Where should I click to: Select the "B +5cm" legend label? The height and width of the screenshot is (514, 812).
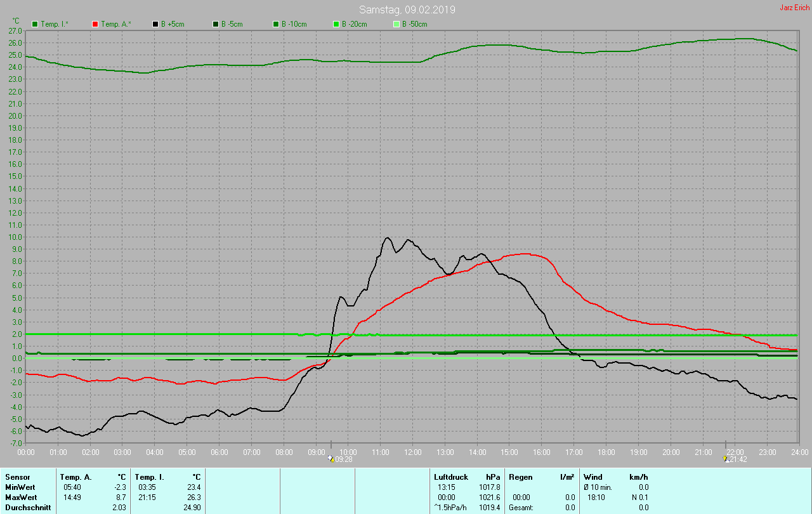[173, 24]
